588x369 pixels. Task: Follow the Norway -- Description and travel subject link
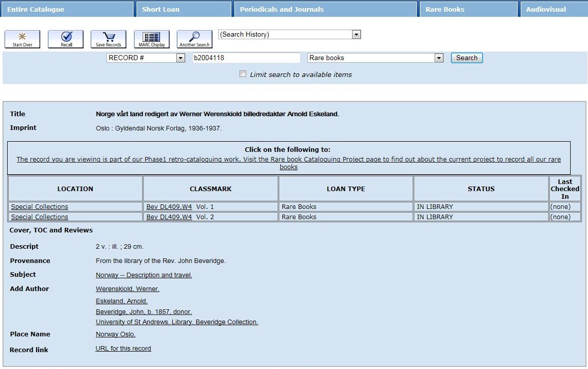pos(144,275)
